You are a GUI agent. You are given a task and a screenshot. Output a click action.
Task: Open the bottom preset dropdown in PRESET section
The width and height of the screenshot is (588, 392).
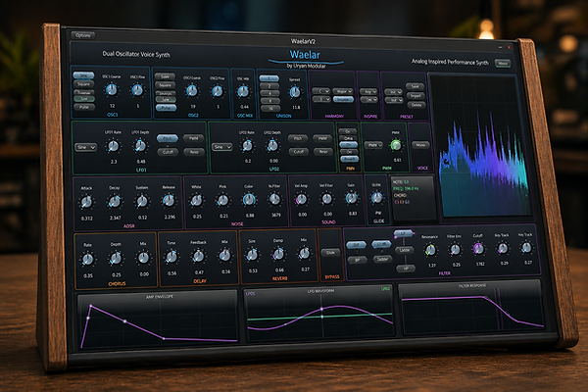394,100
